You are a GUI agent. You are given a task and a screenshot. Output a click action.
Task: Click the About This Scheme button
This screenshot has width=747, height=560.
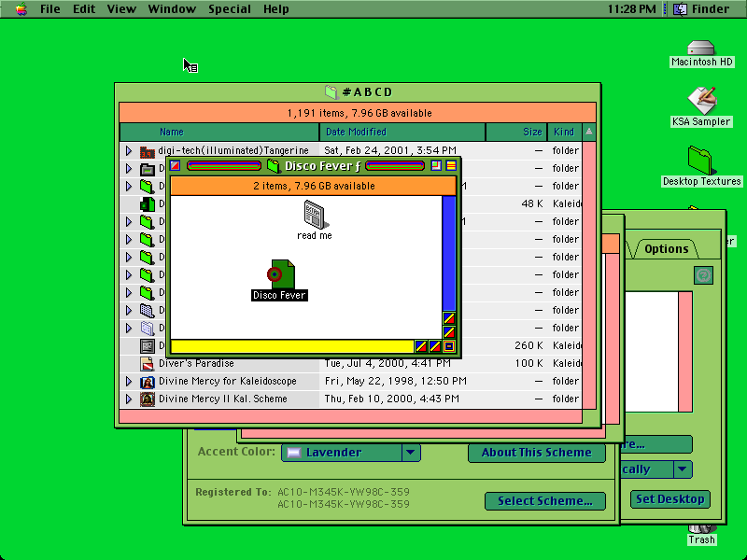(x=536, y=453)
